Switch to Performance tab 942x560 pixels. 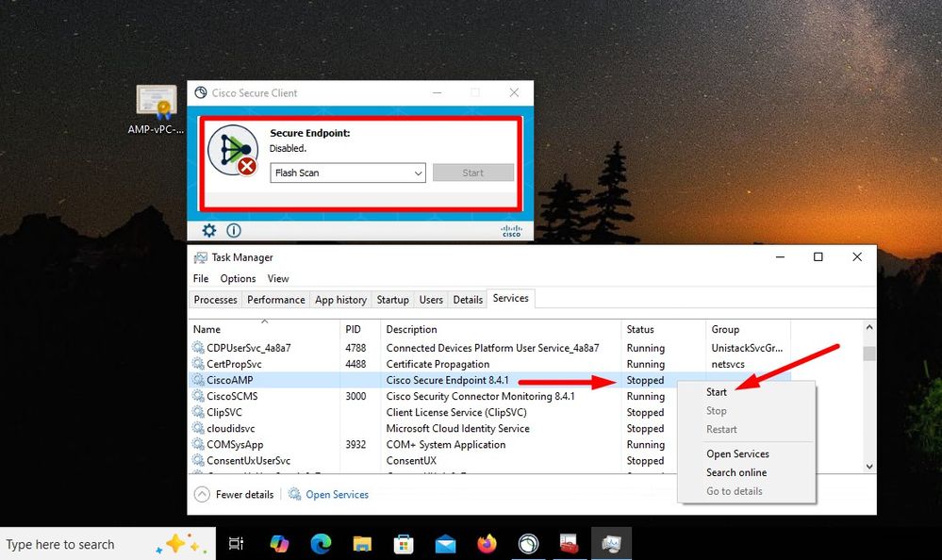pyautogui.click(x=275, y=300)
